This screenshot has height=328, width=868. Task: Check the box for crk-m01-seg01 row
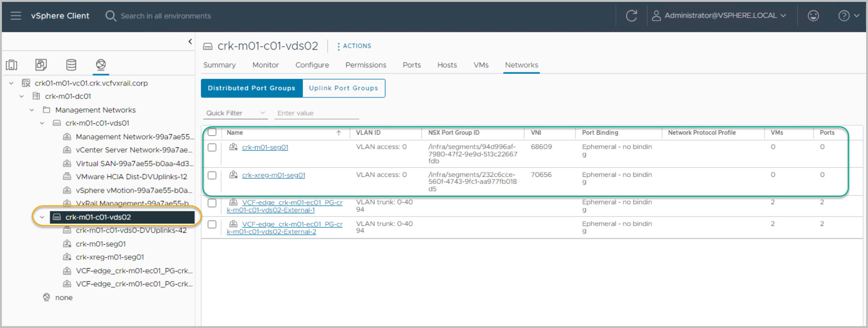[x=212, y=147]
